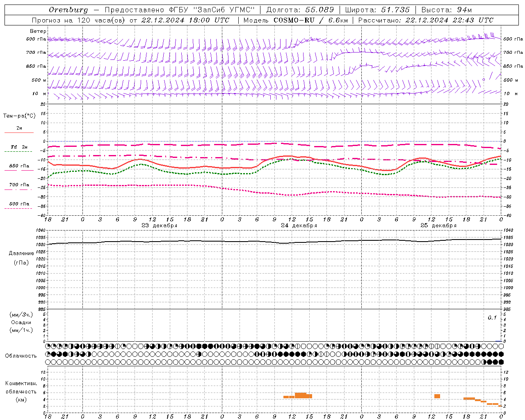Screen dimensions: 525x420
Task: Click the forecast start 22.12.2024 18:00 UTC
Action: point(185,20)
